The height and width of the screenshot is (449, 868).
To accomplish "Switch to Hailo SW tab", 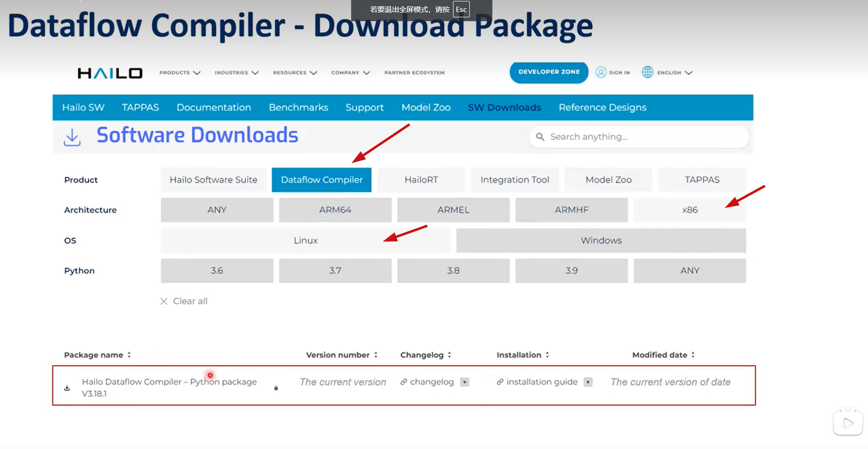I will (x=83, y=108).
